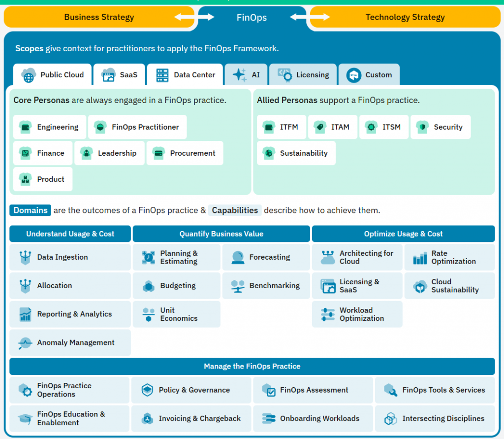Click the Licensing & SaaS window icon
The image size is (504, 439).
coord(328,286)
